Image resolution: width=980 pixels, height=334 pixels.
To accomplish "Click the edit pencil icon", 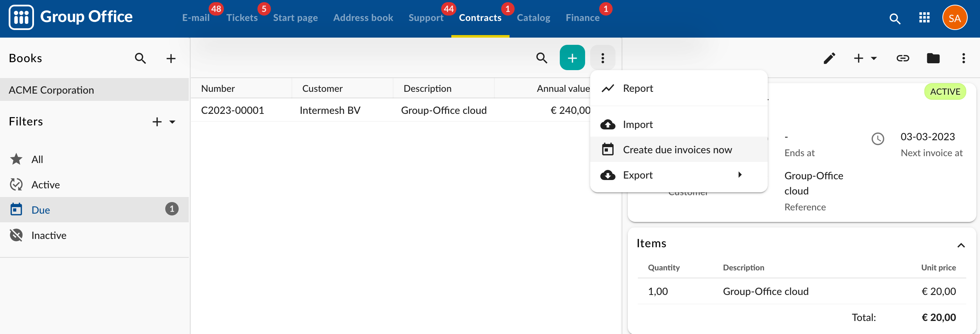I will click(x=829, y=58).
